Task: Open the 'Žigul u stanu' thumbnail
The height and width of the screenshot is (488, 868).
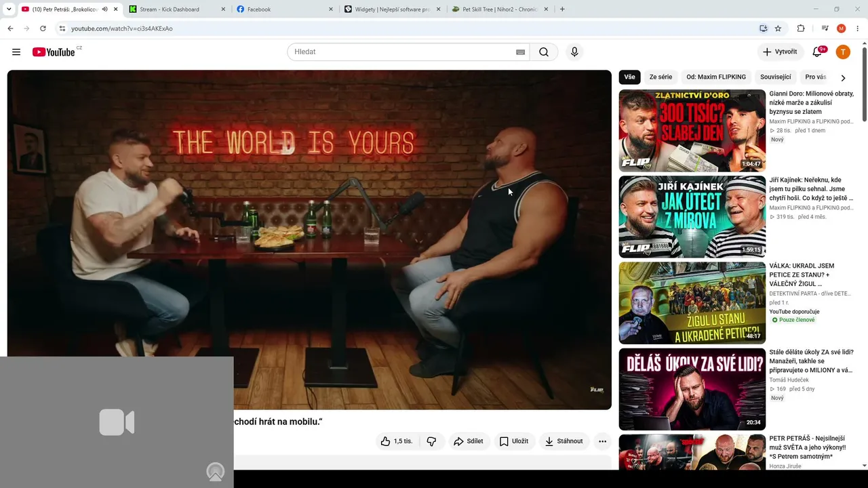Action: [692, 303]
